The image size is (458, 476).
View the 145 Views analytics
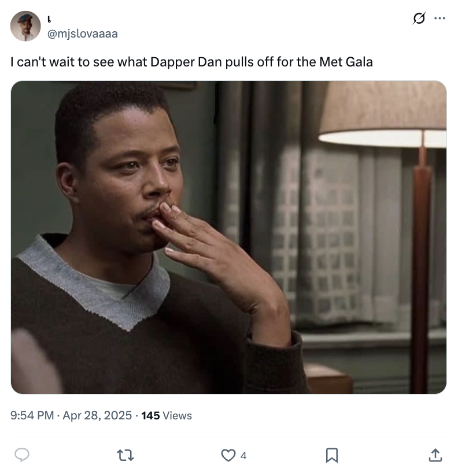pos(167,415)
